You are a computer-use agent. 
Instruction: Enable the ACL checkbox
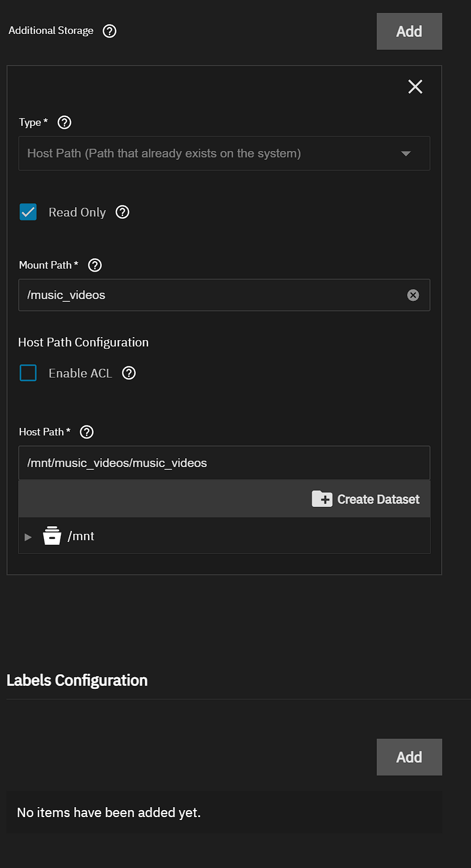(x=28, y=373)
